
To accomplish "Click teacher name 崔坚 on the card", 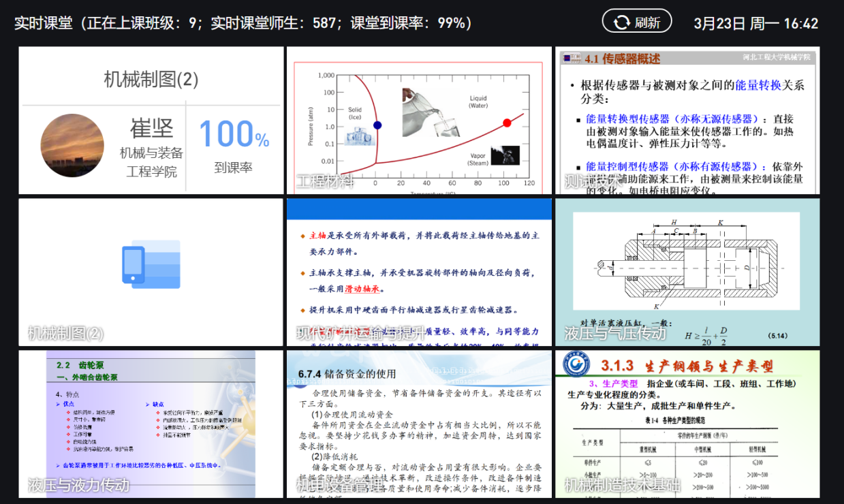I will (151, 128).
